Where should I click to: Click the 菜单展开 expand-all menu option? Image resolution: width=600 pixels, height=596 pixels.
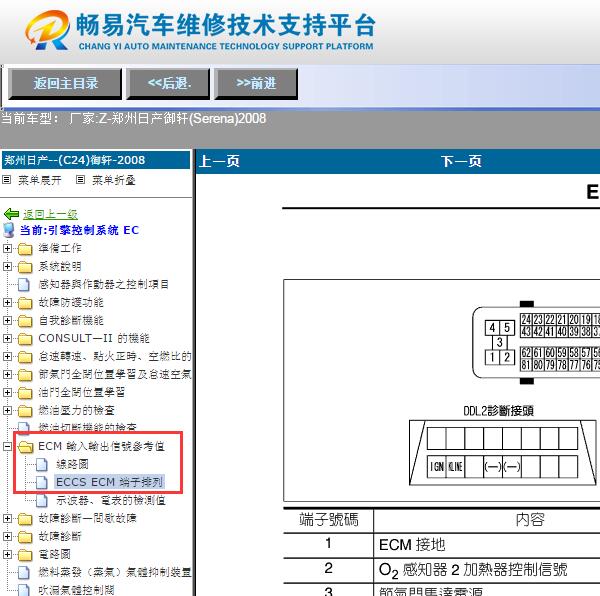click(40, 180)
